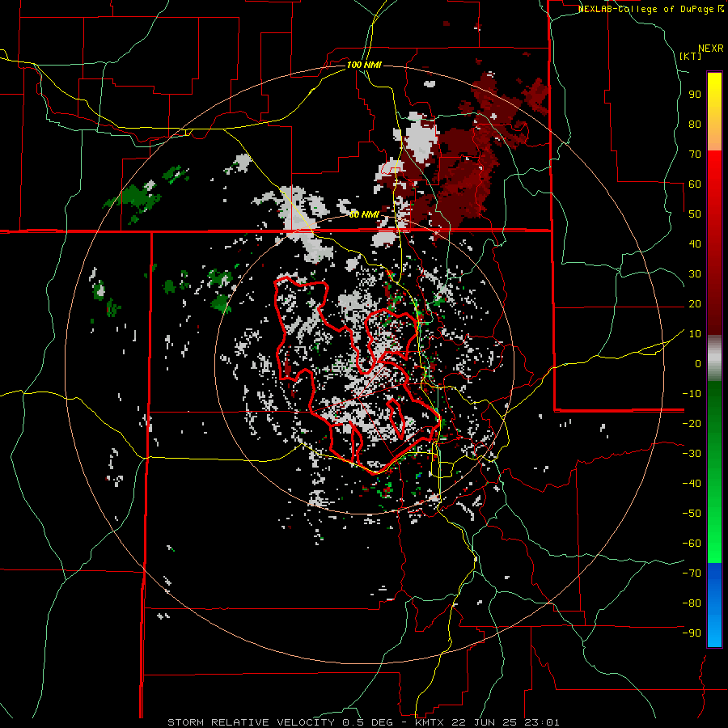Click the 50 value on the velocity scale

(x=695, y=214)
